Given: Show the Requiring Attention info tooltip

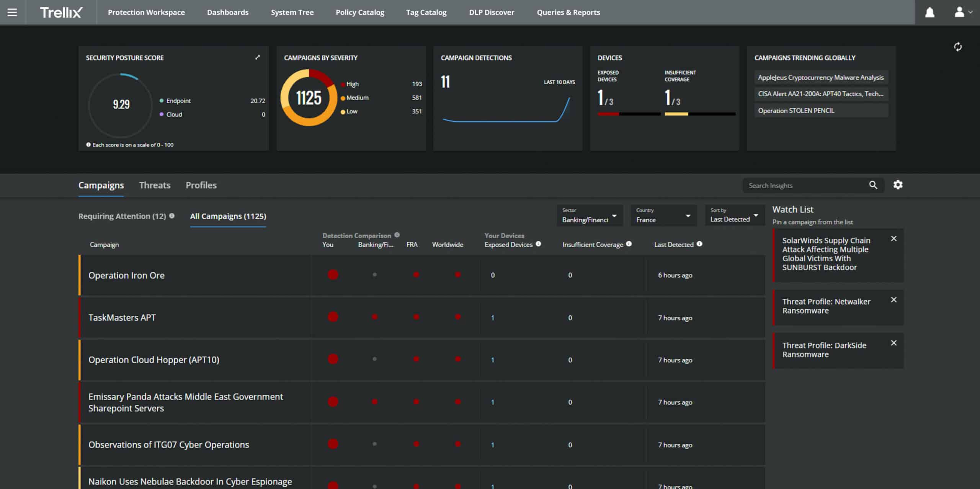Looking at the screenshot, I should pos(172,216).
